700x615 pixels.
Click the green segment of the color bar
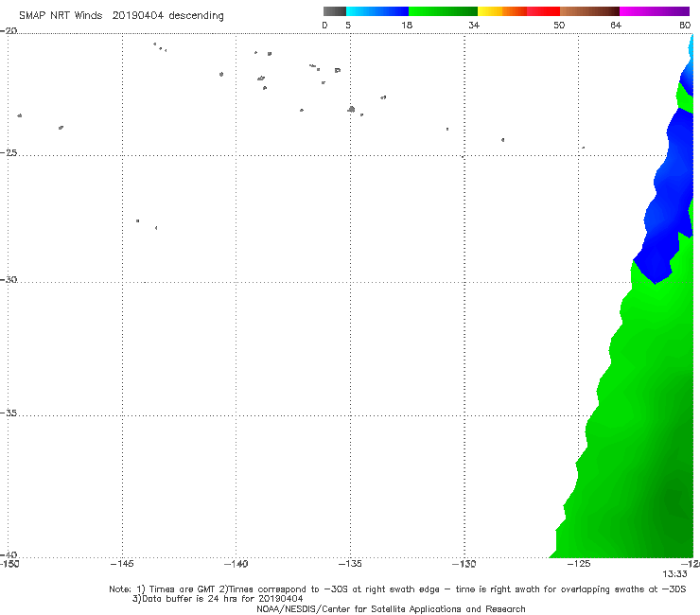pyautogui.click(x=443, y=11)
